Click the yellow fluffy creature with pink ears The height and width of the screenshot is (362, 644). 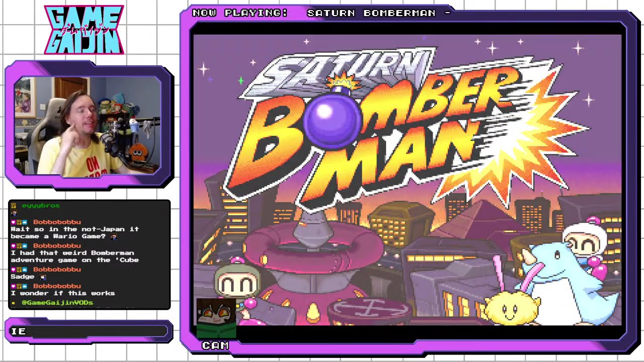(512, 299)
